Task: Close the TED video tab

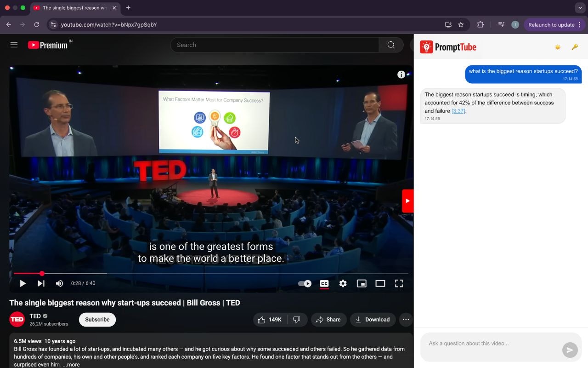Action: (x=114, y=8)
